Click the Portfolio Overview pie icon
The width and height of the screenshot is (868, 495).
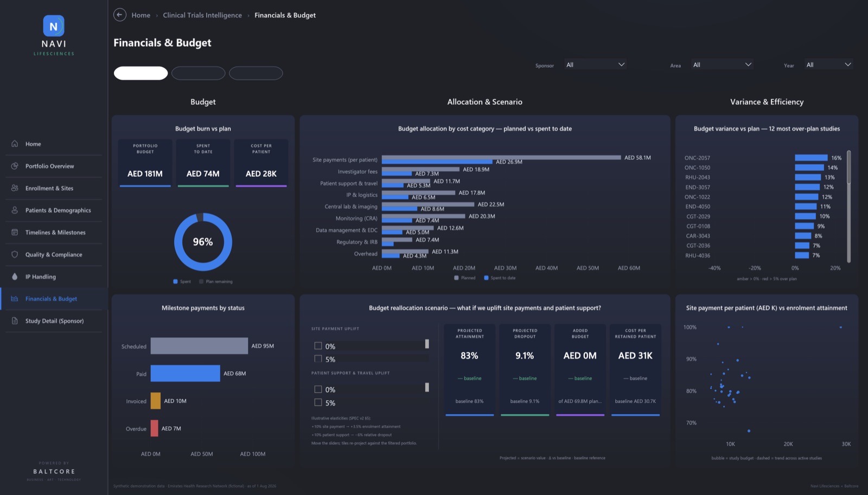(x=15, y=166)
